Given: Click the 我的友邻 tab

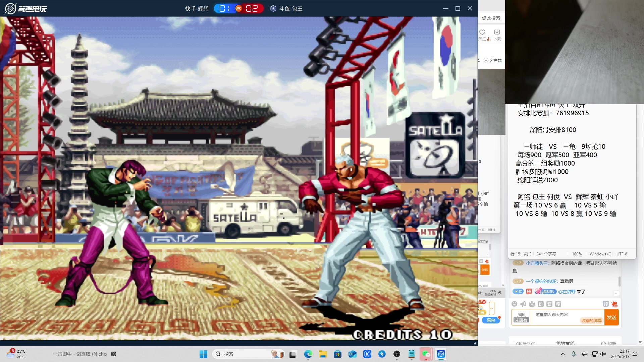Looking at the screenshot, I should 565,343.
